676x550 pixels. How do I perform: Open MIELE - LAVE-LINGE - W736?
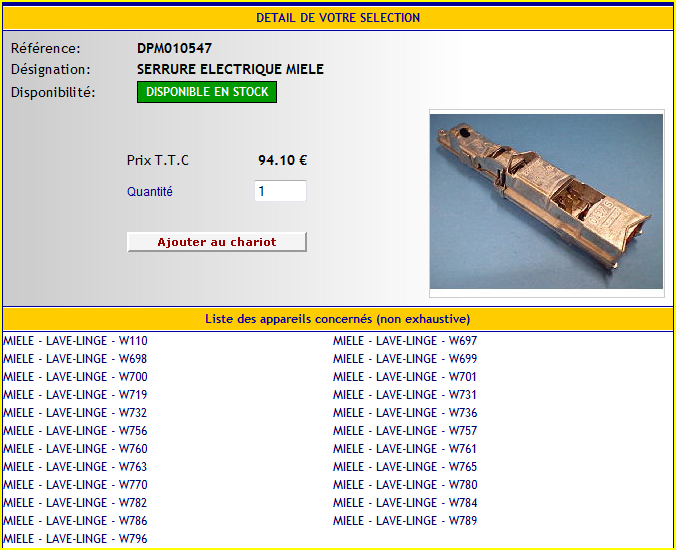pyautogui.click(x=405, y=412)
